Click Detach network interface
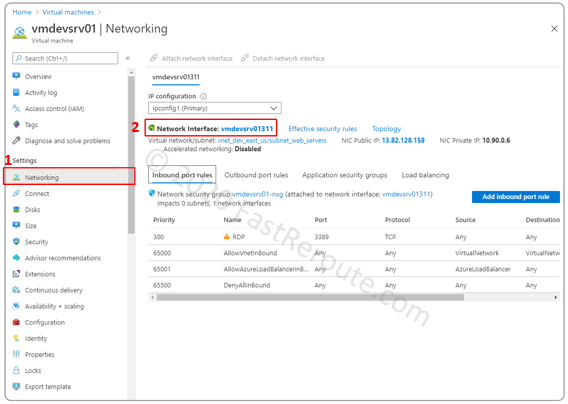 [283, 58]
